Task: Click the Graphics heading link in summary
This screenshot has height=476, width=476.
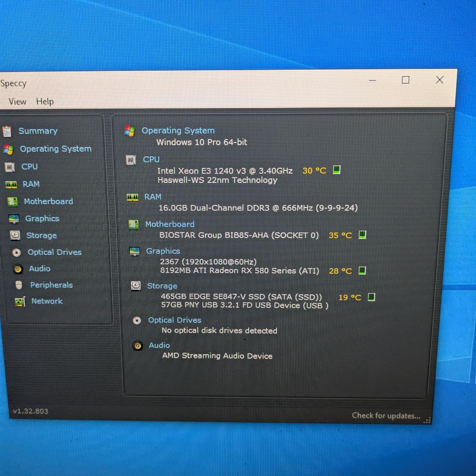Action: click(163, 251)
